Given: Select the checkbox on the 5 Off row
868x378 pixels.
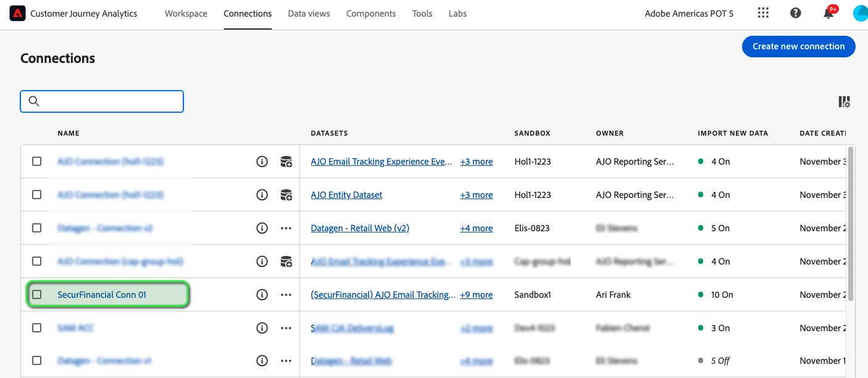Looking at the screenshot, I should 37,361.
